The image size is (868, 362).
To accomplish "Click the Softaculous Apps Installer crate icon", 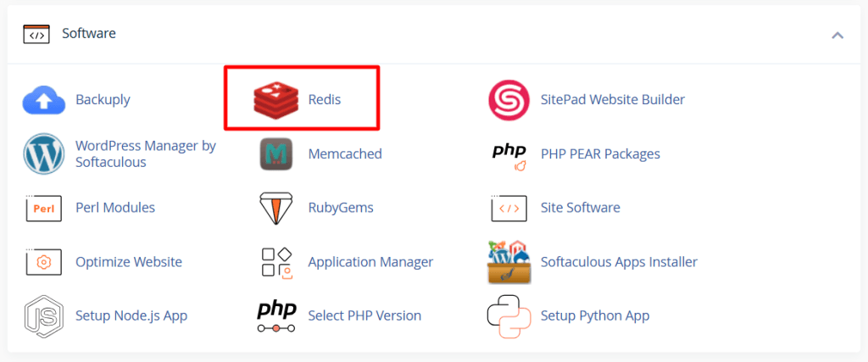I will coord(509,262).
